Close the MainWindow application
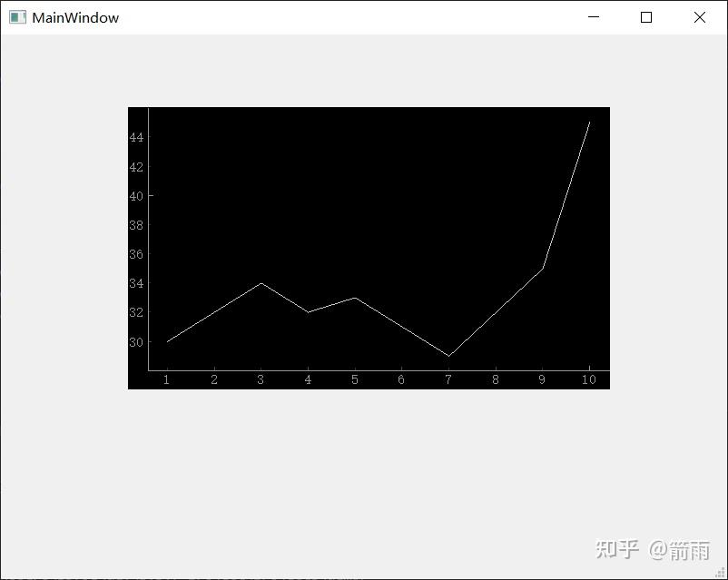This screenshot has height=580, width=728. pos(699,17)
